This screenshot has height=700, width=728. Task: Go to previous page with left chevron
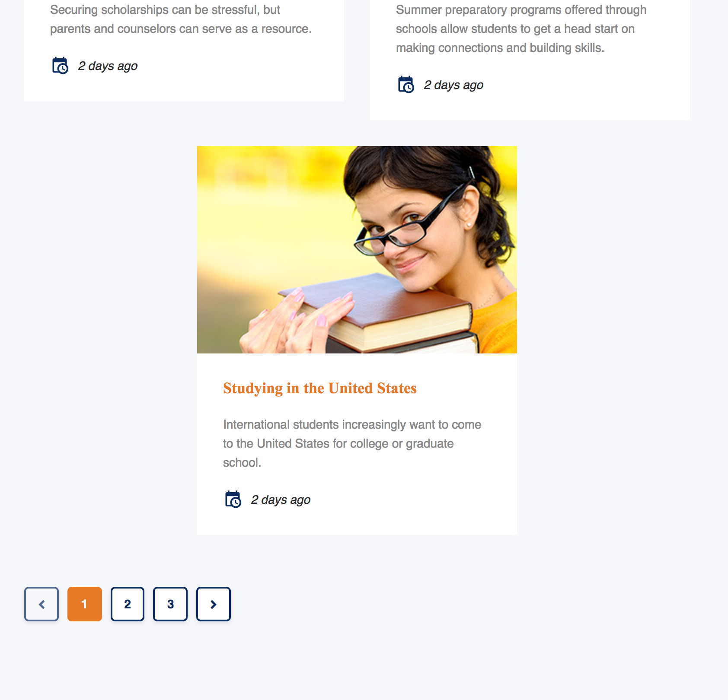(x=42, y=604)
